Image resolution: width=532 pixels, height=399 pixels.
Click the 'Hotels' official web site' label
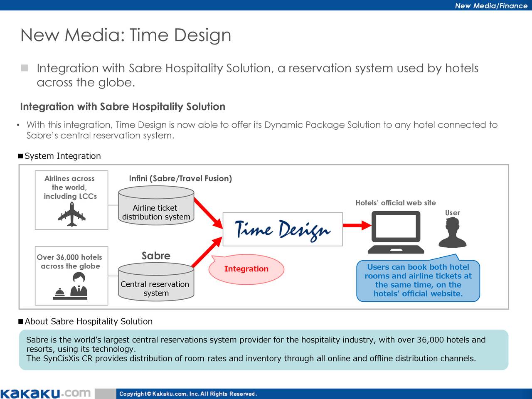(396, 203)
